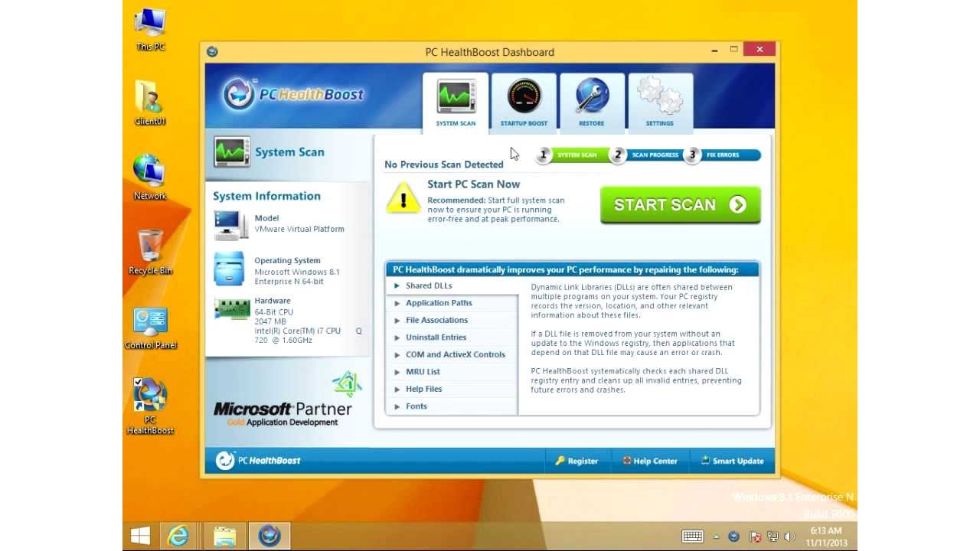Expand Fonts entry
Viewport: 980px width, 551px height.
tap(452, 406)
